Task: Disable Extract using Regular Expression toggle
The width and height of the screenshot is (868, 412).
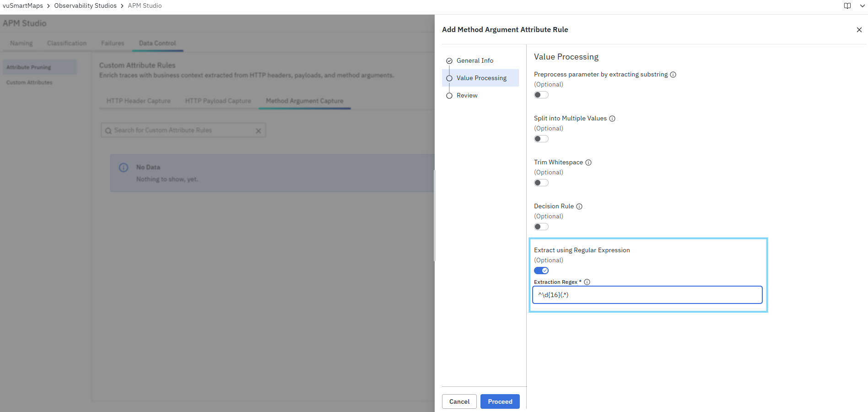Action: pyautogui.click(x=541, y=271)
